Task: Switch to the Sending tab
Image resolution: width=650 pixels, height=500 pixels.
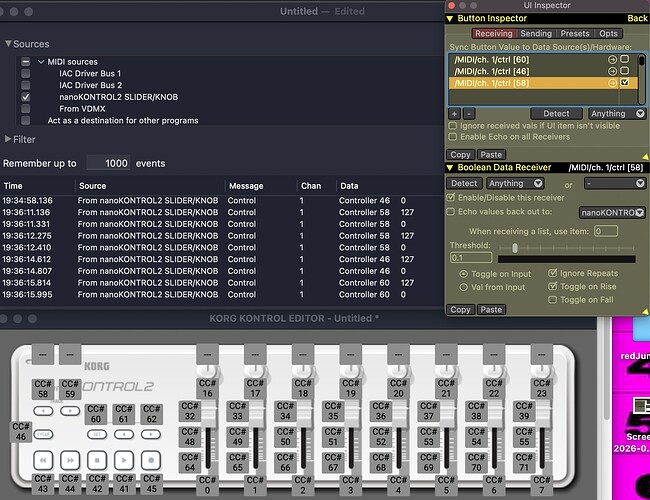Action: [536, 34]
